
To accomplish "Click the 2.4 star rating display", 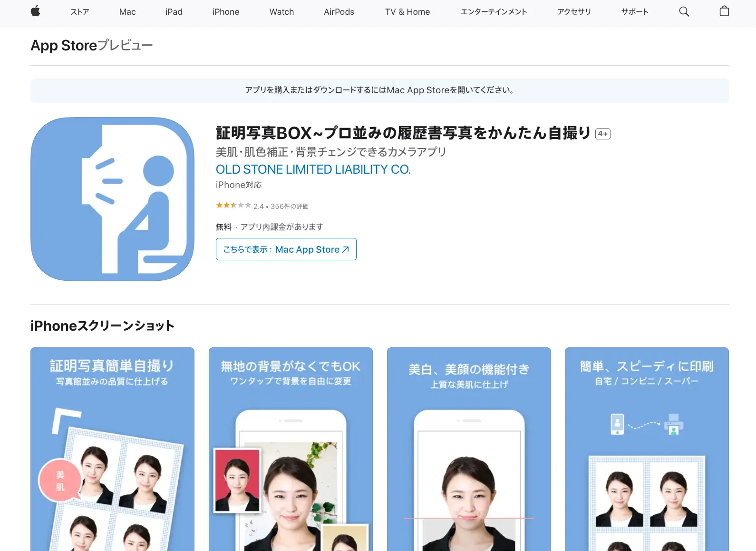I will click(233, 206).
